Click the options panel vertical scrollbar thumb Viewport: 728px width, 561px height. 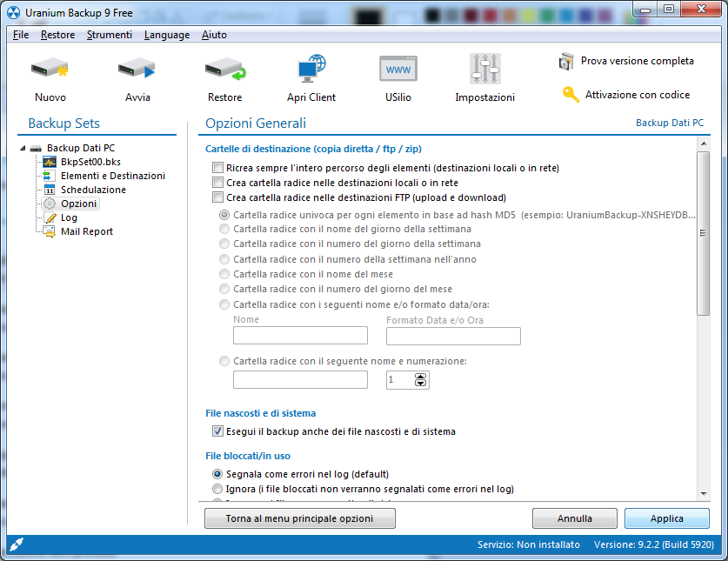704,233
